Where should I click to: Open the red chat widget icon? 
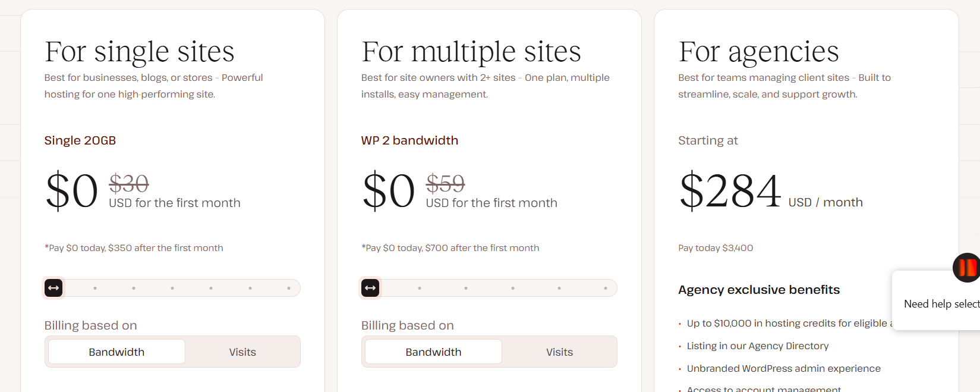[x=968, y=268]
